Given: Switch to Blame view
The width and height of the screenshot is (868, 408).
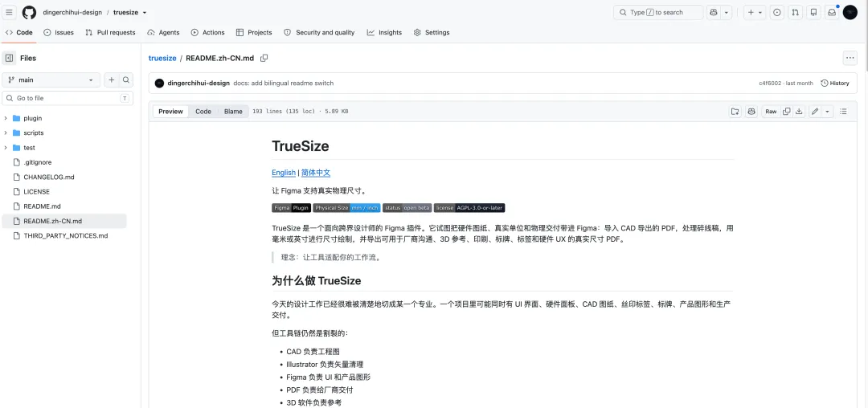Looking at the screenshot, I should pyautogui.click(x=233, y=111).
